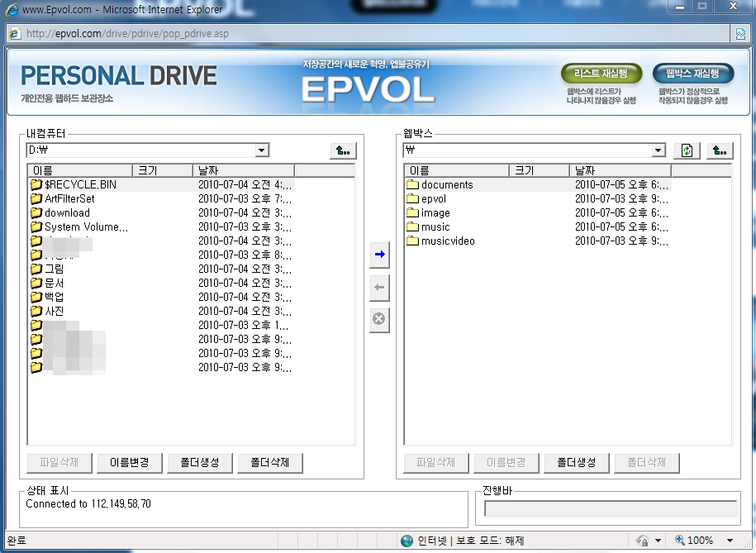Click 파일삭제 button under the web box

(436, 463)
